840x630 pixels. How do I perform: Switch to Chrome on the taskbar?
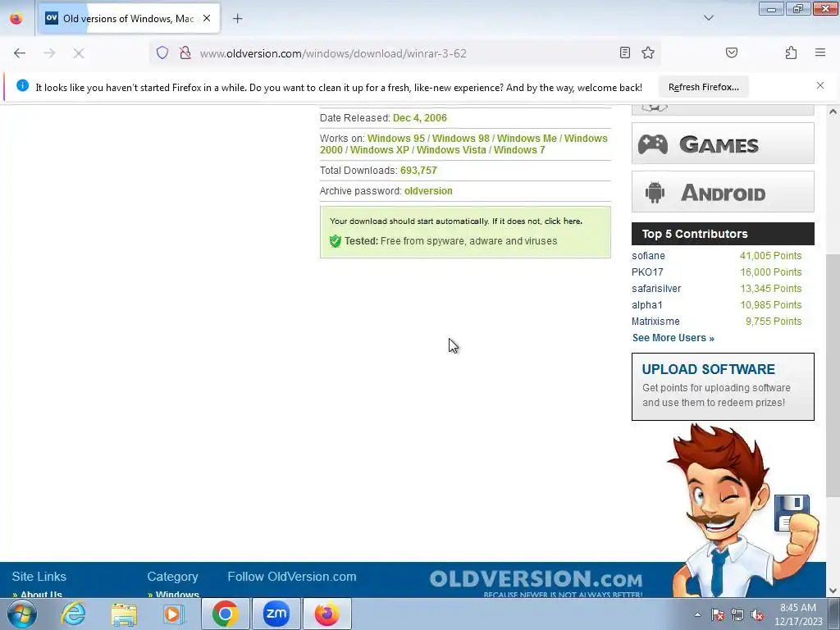pos(225,614)
